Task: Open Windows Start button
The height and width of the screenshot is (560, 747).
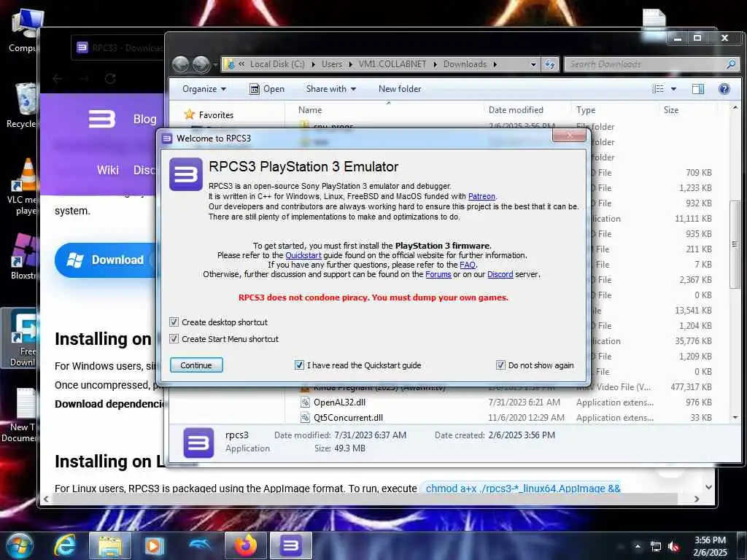Action: click(x=19, y=545)
